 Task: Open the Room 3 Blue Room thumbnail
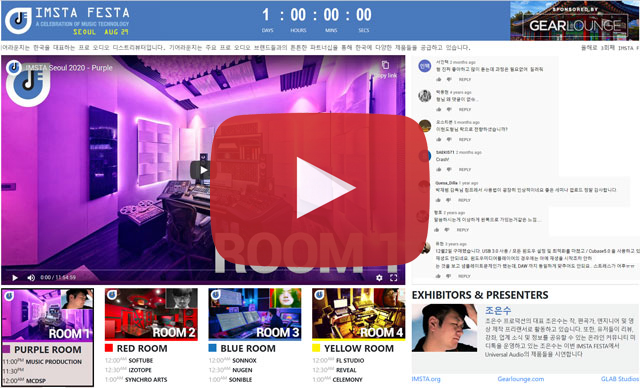255,314
